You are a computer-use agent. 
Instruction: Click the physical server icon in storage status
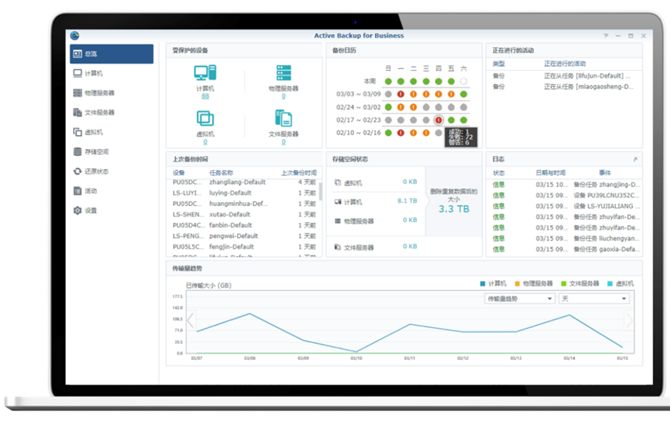coord(338,221)
